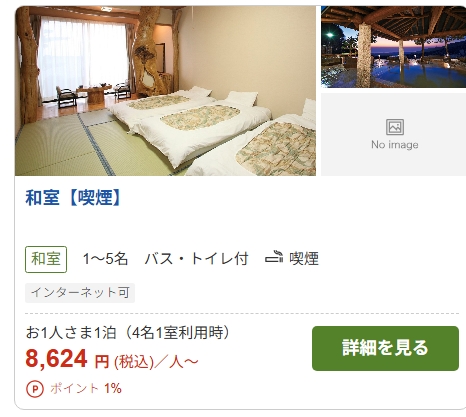
Task: Click the 円(税込)/人〜 price unit text
Action: pyautogui.click(x=146, y=361)
